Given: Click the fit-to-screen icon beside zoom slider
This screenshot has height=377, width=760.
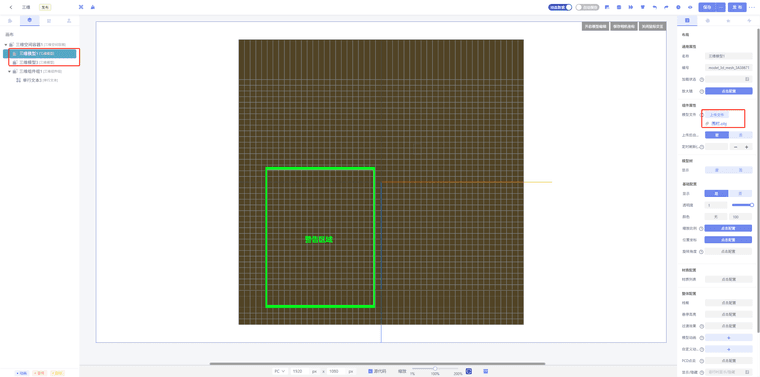Looking at the screenshot, I should click(469, 371).
